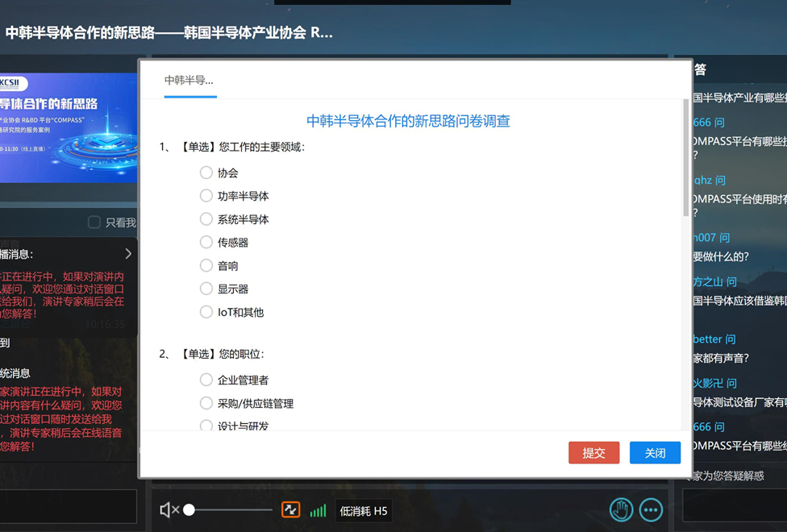Click the 家都有声音? question text
787x532 pixels.
click(x=721, y=359)
